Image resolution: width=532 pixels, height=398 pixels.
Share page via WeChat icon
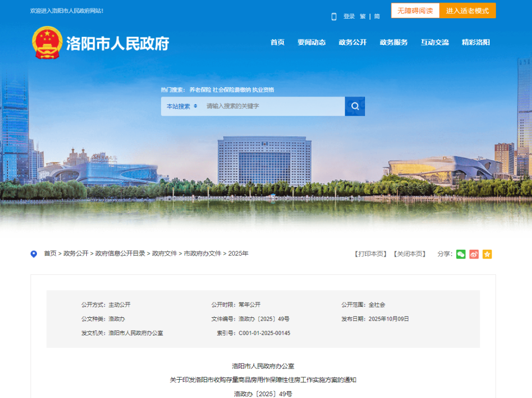pyautogui.click(x=461, y=254)
